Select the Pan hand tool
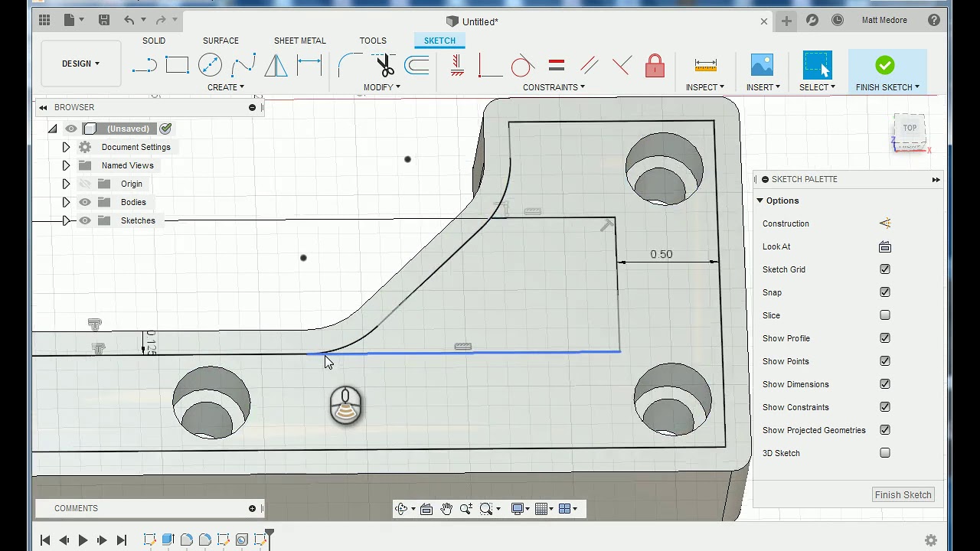980x551 pixels. coord(446,509)
